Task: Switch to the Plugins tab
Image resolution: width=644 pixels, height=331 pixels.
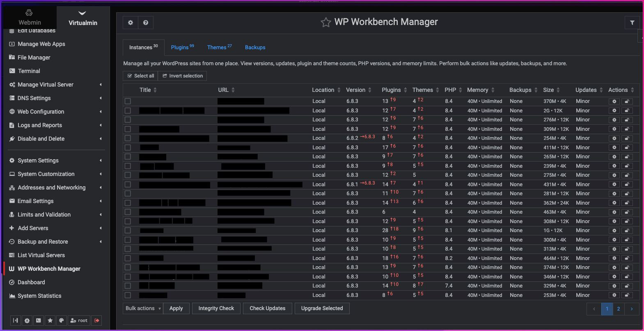Action: pyautogui.click(x=182, y=47)
